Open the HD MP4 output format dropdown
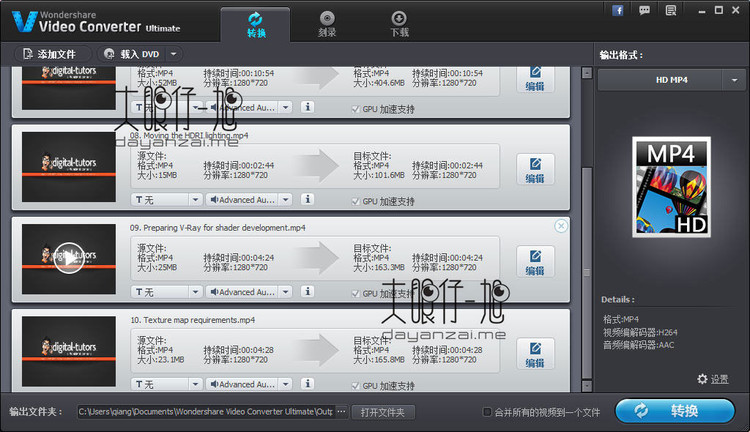Viewport: 750px width, 432px height. 734,80
